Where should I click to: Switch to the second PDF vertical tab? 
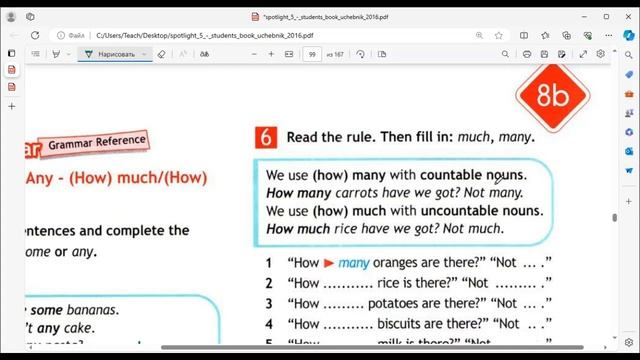pos(11,87)
